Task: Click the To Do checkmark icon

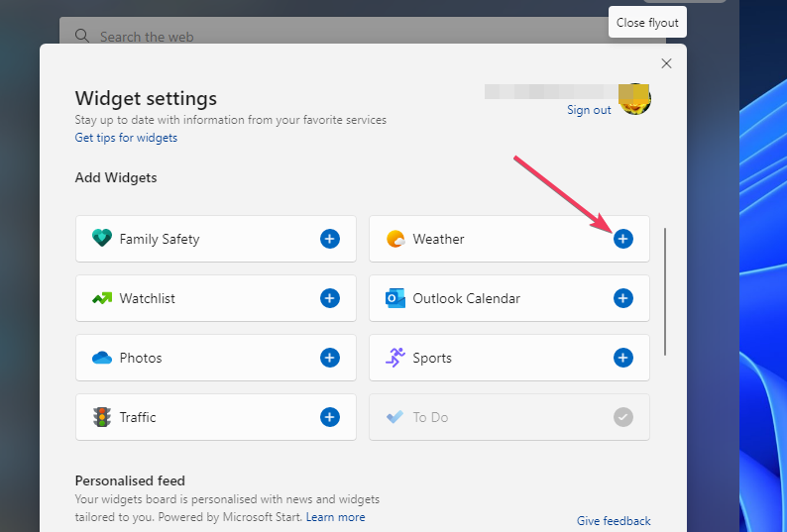Action: pyautogui.click(x=623, y=417)
